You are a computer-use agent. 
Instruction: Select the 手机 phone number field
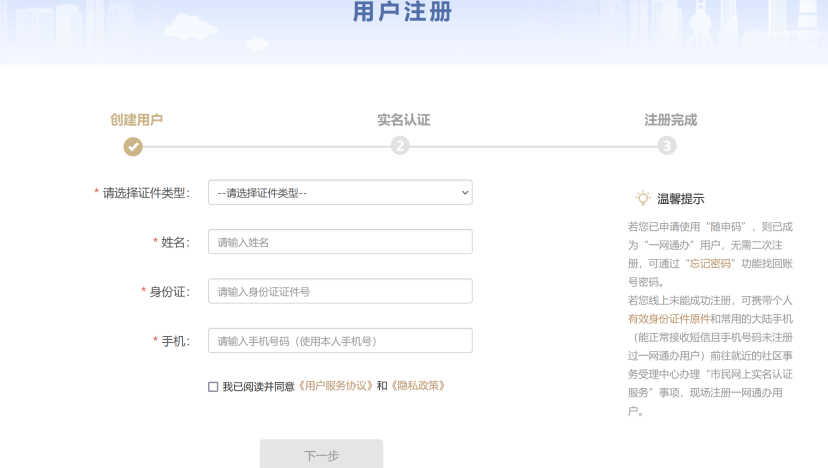click(340, 341)
